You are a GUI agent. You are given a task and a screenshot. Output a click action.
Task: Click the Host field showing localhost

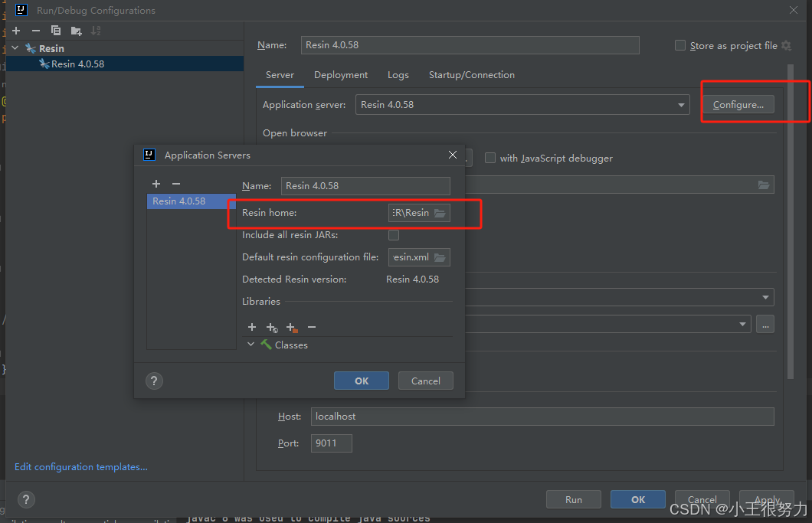[542, 417]
